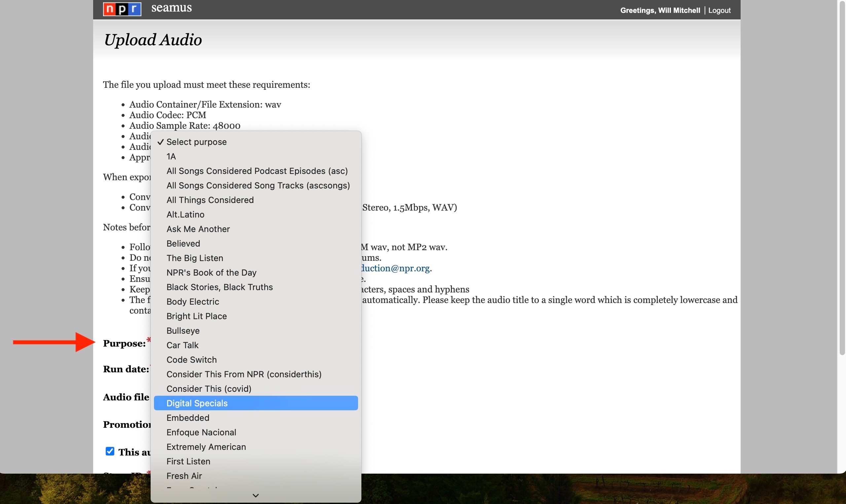Viewport: 846px width, 504px height.
Task: Click the 'Purpose:' field label
Action: pos(125,343)
